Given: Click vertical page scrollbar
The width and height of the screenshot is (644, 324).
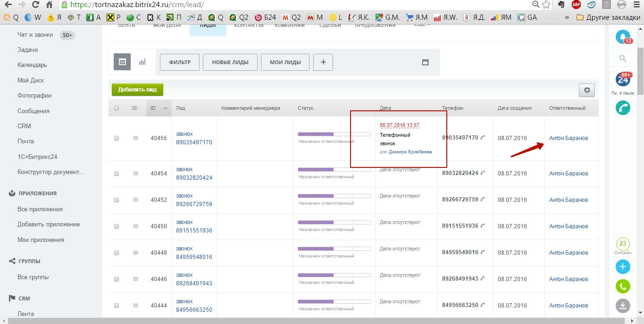Looking at the screenshot, I should 640,71.
